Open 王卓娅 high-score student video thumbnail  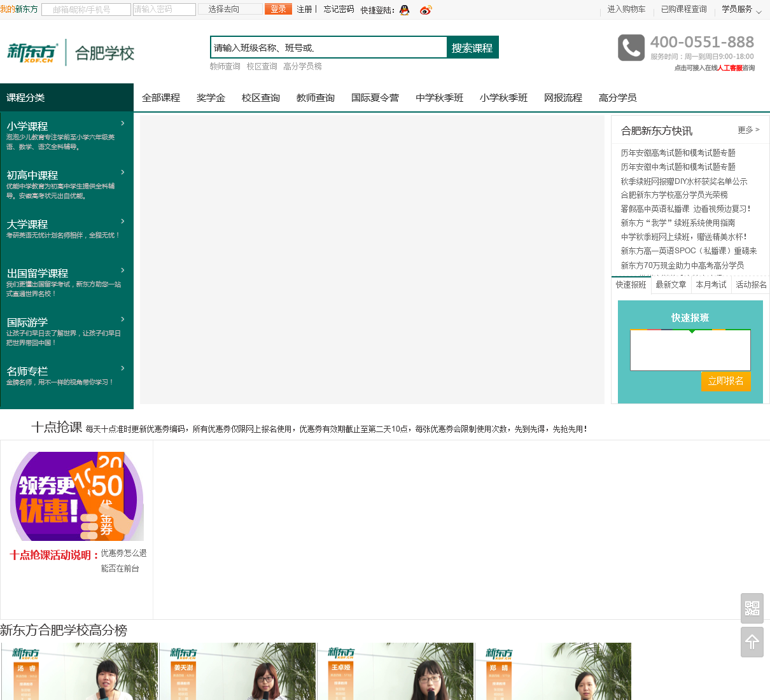click(x=395, y=671)
